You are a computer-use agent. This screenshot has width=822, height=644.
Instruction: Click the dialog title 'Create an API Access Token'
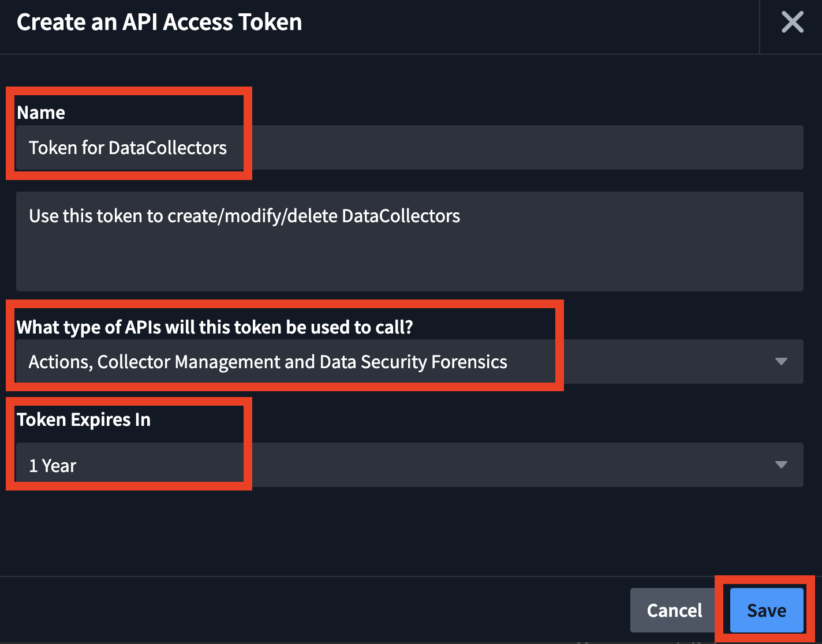[159, 23]
